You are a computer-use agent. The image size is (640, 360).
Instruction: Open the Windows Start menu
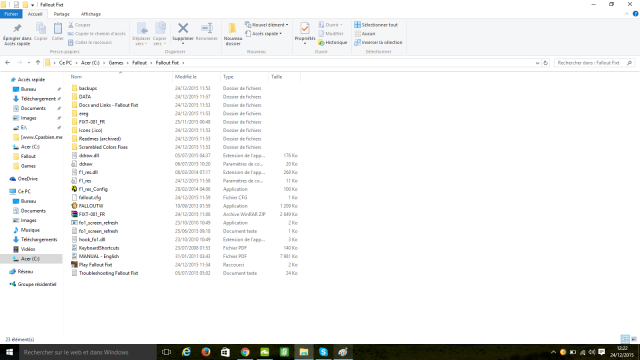point(9,352)
